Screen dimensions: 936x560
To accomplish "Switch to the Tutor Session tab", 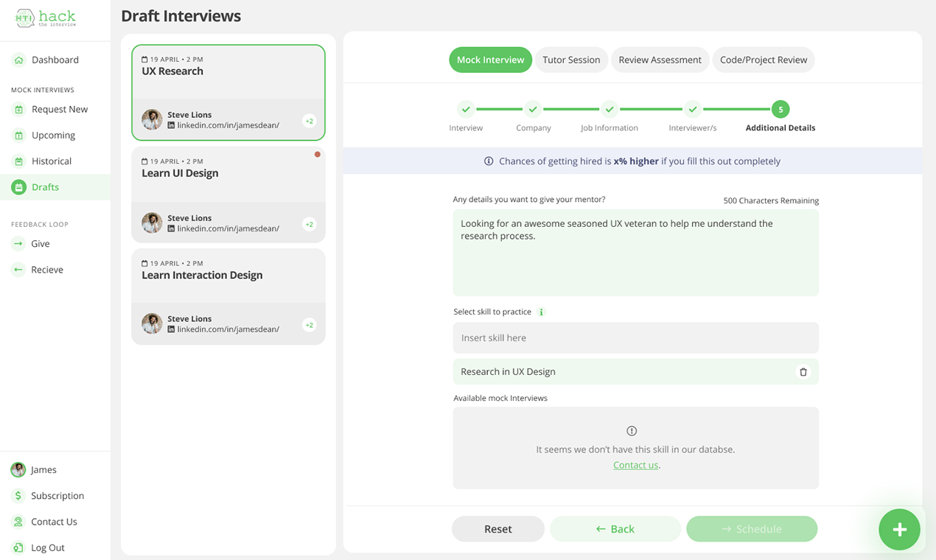I will [571, 60].
